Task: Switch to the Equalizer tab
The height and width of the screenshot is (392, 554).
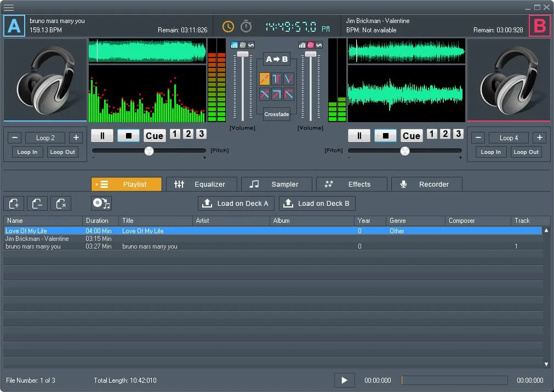Action: click(202, 184)
